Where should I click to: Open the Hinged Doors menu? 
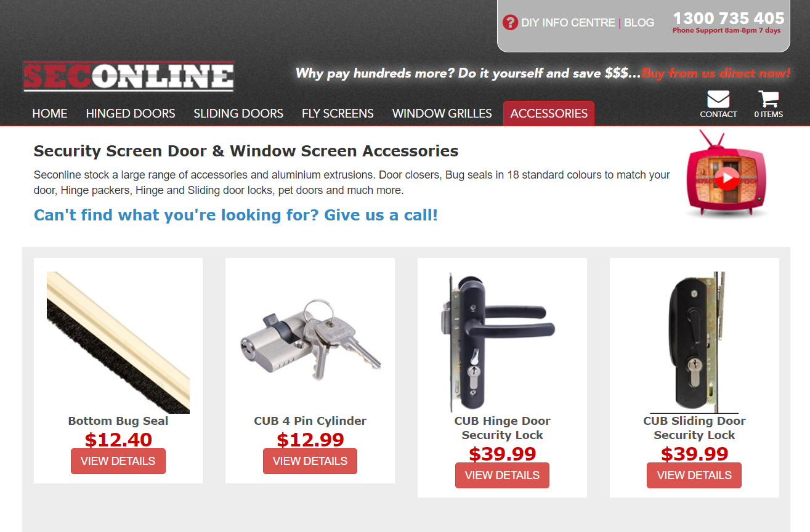(x=131, y=113)
